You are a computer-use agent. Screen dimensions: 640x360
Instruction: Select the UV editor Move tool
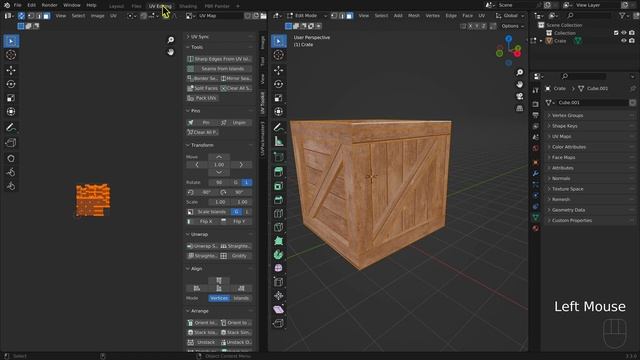click(11, 70)
